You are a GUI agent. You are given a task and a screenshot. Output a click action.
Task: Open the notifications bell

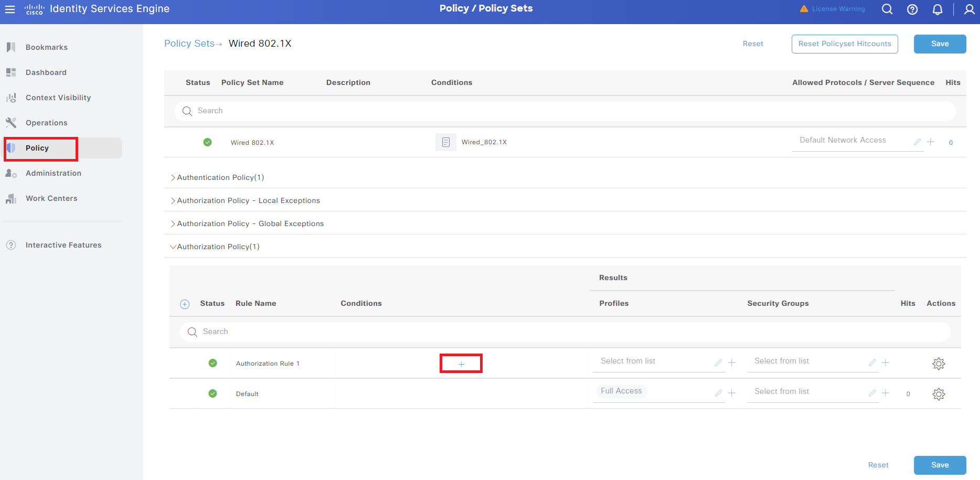coord(938,9)
